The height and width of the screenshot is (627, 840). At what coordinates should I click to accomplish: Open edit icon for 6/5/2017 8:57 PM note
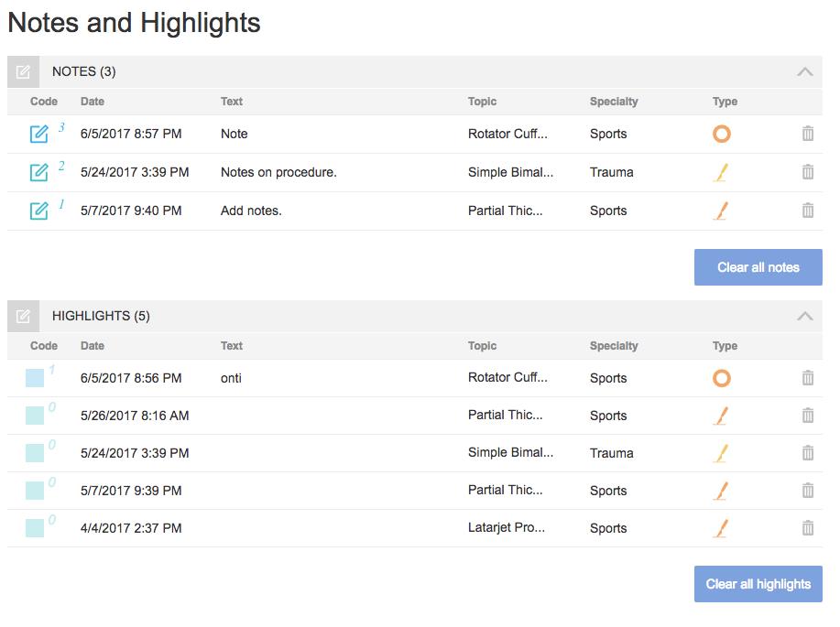tap(38, 134)
